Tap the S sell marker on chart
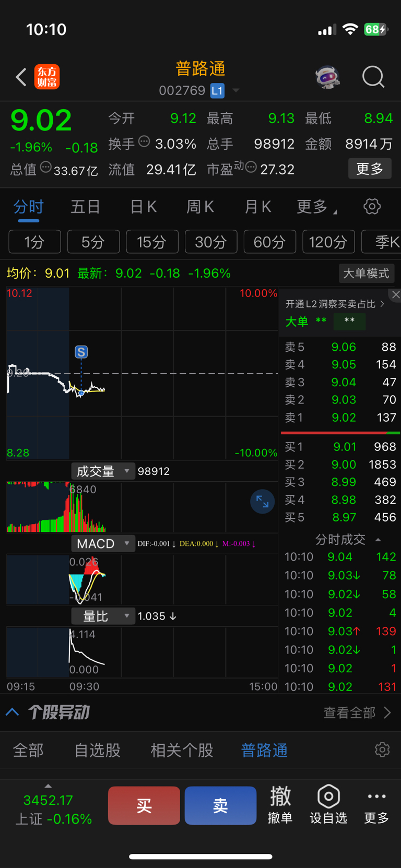The height and width of the screenshot is (868, 401). 81,352
